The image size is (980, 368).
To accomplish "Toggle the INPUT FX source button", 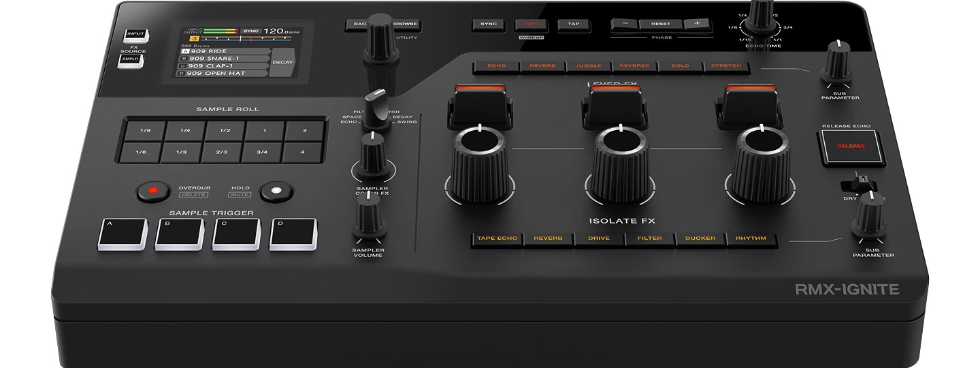I will pyautogui.click(x=135, y=35).
